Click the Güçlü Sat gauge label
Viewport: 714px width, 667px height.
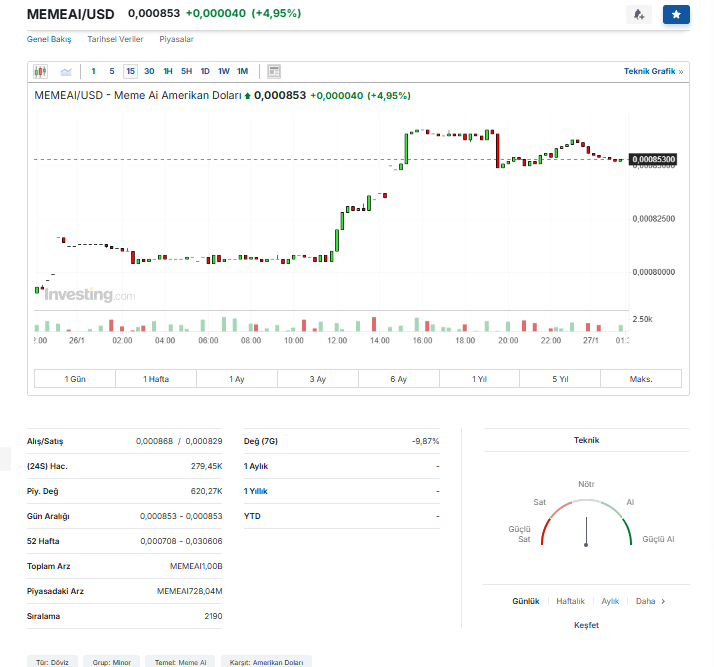coord(520,534)
